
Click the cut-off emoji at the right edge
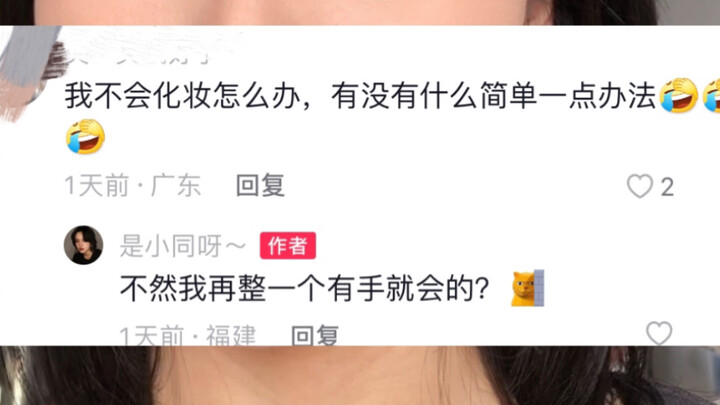[712, 96]
